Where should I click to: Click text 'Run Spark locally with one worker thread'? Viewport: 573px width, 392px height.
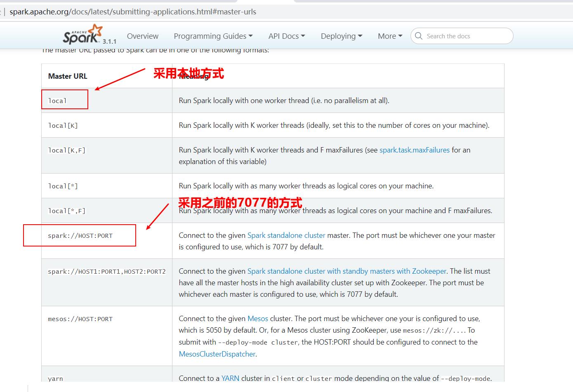[244, 101]
